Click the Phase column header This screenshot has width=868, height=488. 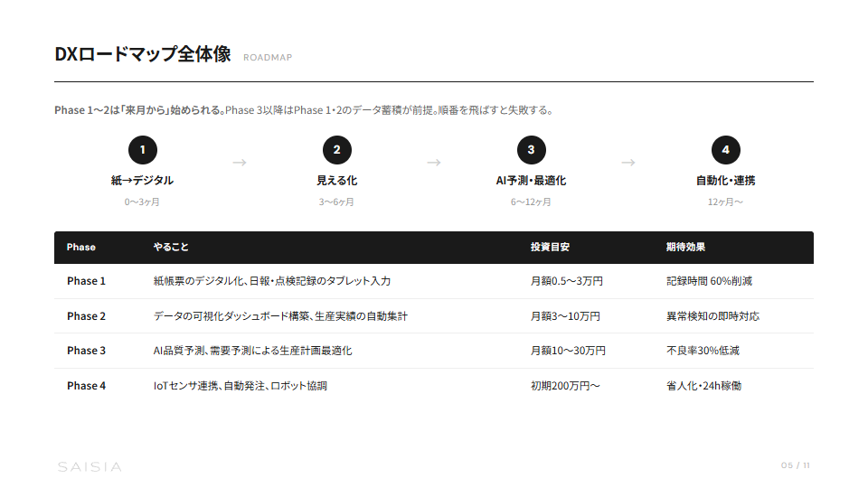coord(80,248)
